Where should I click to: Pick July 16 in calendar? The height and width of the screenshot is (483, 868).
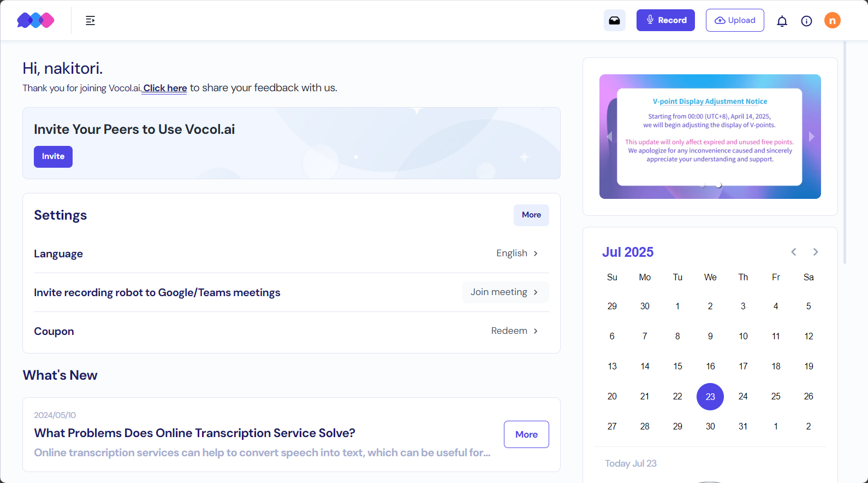(x=710, y=367)
